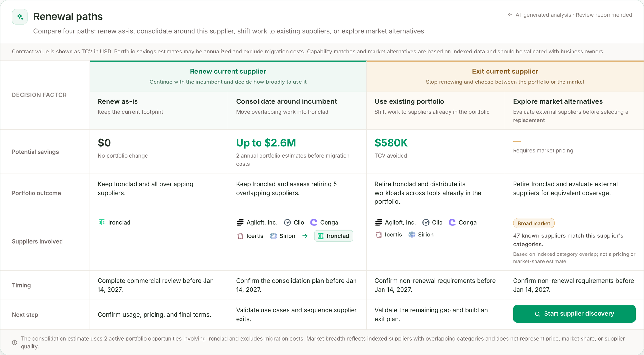This screenshot has height=355, width=644.
Task: Click the sparkle icon beside Renewal paths
Action: click(x=20, y=17)
